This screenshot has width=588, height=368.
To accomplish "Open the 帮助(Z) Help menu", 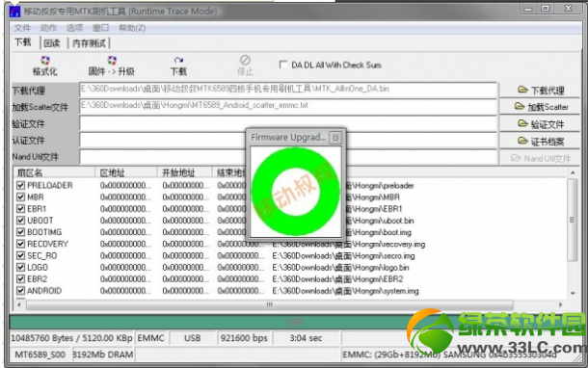I will [x=132, y=28].
